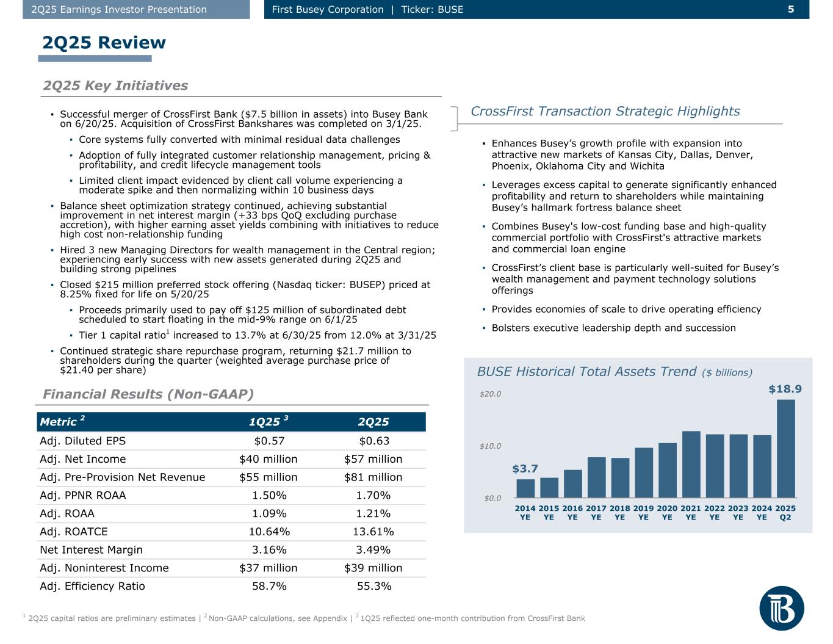833x644 pixels.
Task: Select the Net Interest Margin row label
Action: pyautogui.click(x=91, y=549)
